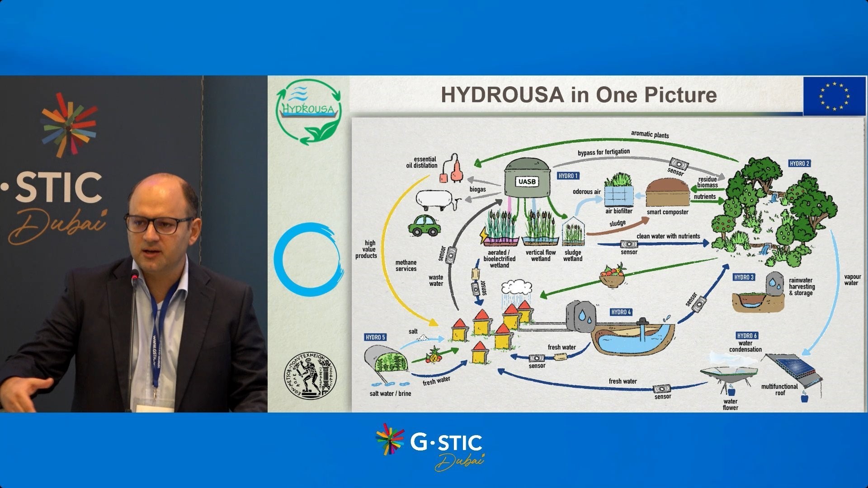
Task: Click the essential oil distillation icon
Action: [452, 169]
